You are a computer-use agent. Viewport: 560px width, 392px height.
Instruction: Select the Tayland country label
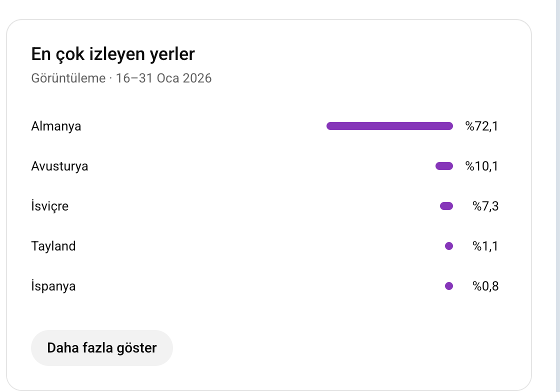(x=53, y=246)
